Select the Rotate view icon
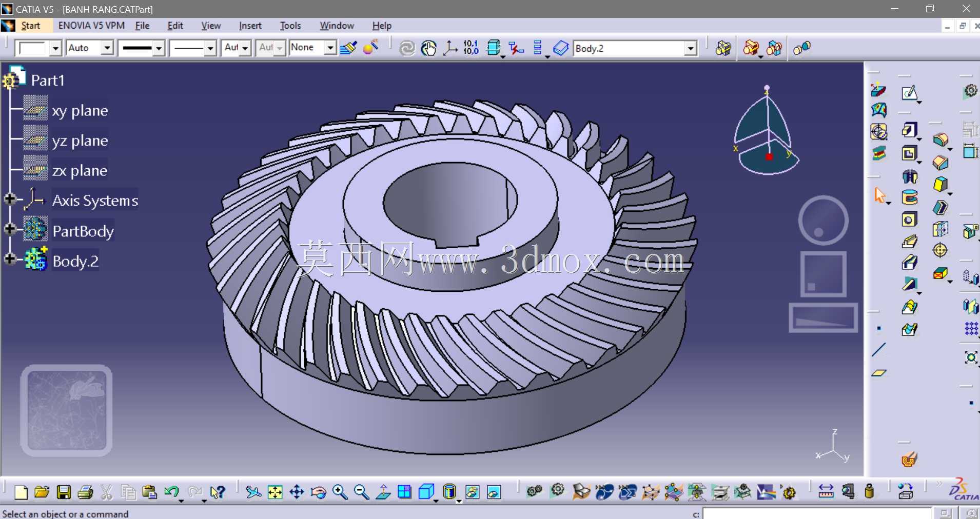Viewport: 980px width, 519px height. coord(318,492)
